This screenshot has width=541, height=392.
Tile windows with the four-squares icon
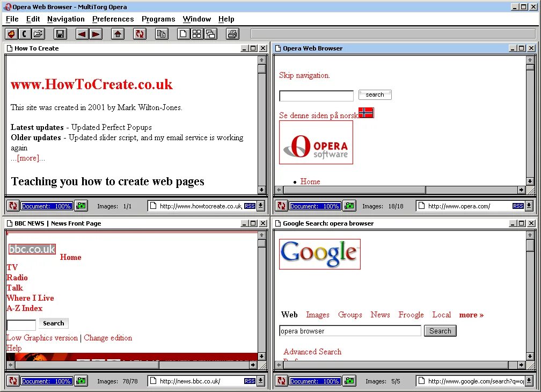click(196, 34)
